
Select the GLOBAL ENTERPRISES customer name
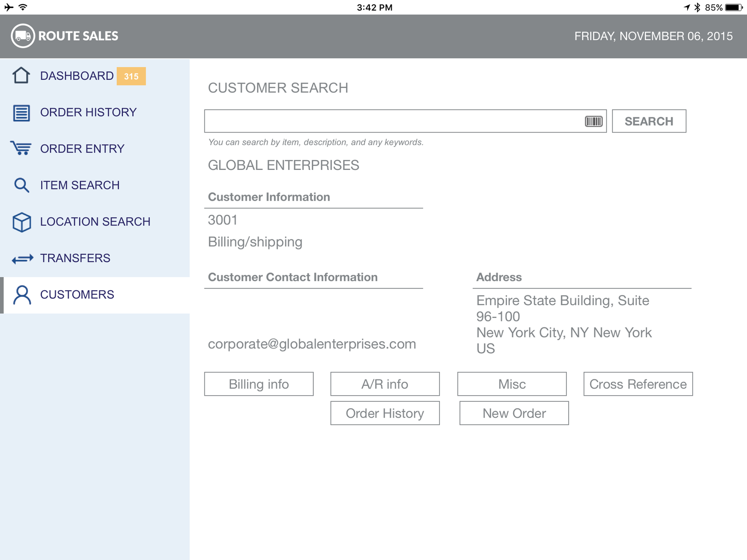tap(283, 165)
